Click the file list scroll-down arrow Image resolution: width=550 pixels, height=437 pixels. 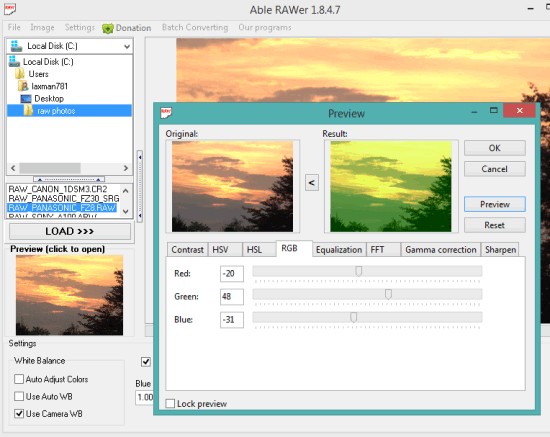[126, 211]
